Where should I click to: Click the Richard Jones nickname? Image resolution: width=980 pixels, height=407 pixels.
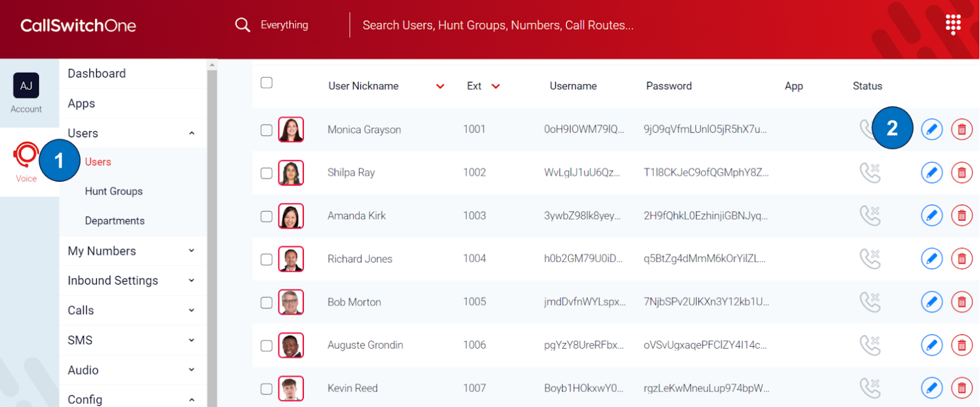(360, 259)
